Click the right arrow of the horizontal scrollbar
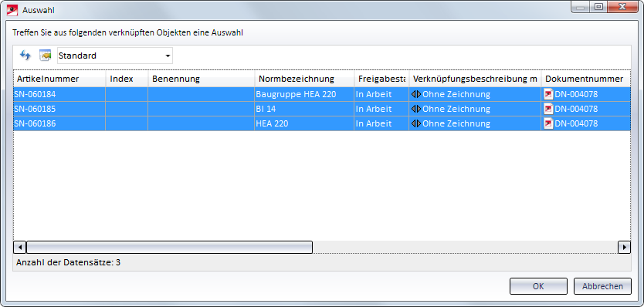Screen dimensions: 644x307 (624, 247)
